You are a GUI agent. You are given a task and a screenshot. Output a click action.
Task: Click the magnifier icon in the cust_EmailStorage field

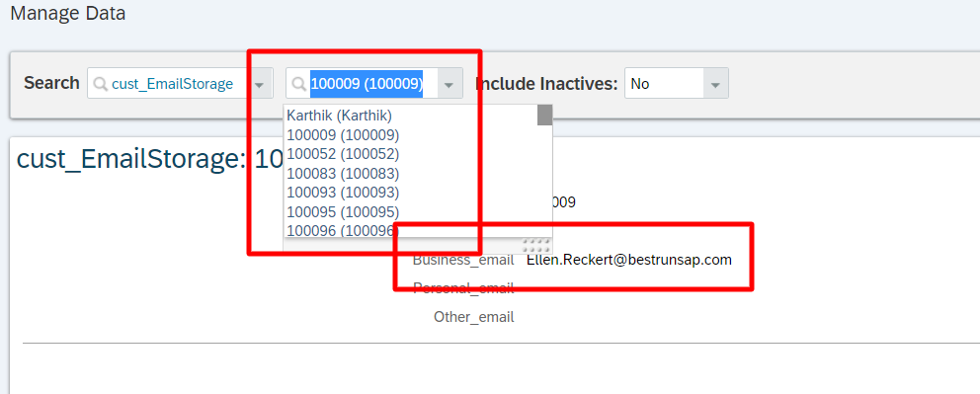[x=100, y=84]
